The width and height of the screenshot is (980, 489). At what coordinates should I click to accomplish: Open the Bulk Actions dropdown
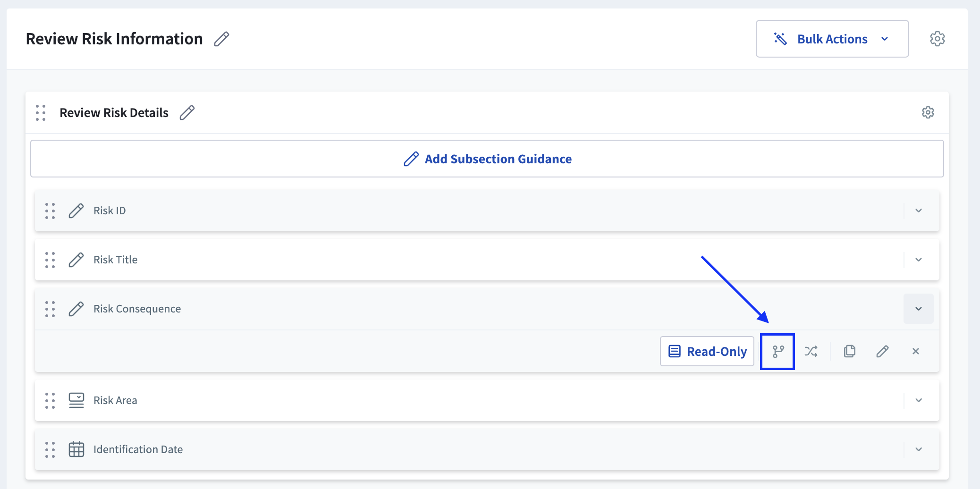pyautogui.click(x=832, y=39)
